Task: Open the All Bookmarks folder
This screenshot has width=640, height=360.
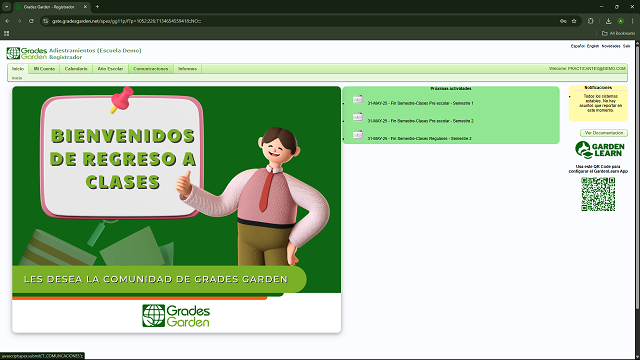Action: click(618, 33)
